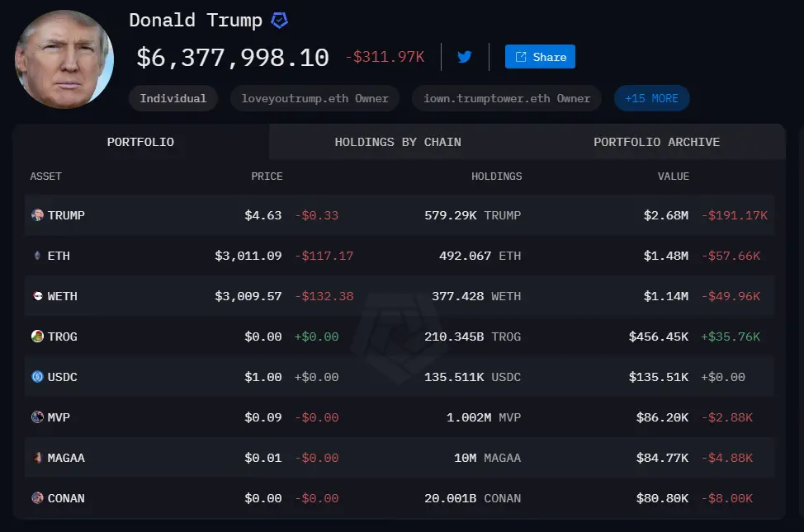Click the MAGAA token icon
Viewport: 804px width, 532px height.
coord(37,458)
